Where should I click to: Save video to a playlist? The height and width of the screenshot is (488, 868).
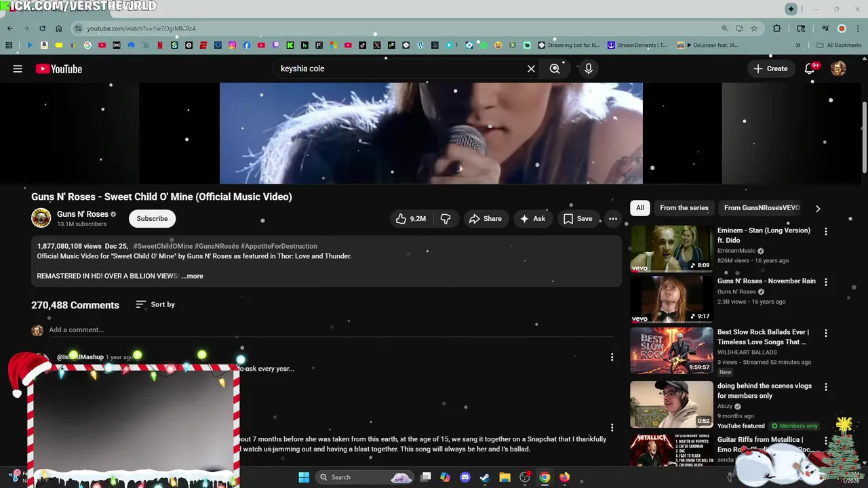tap(578, 218)
